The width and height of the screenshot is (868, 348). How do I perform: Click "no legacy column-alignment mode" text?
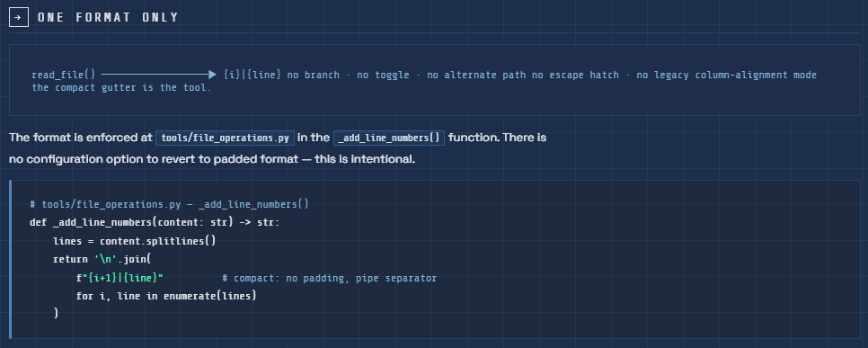point(726,75)
